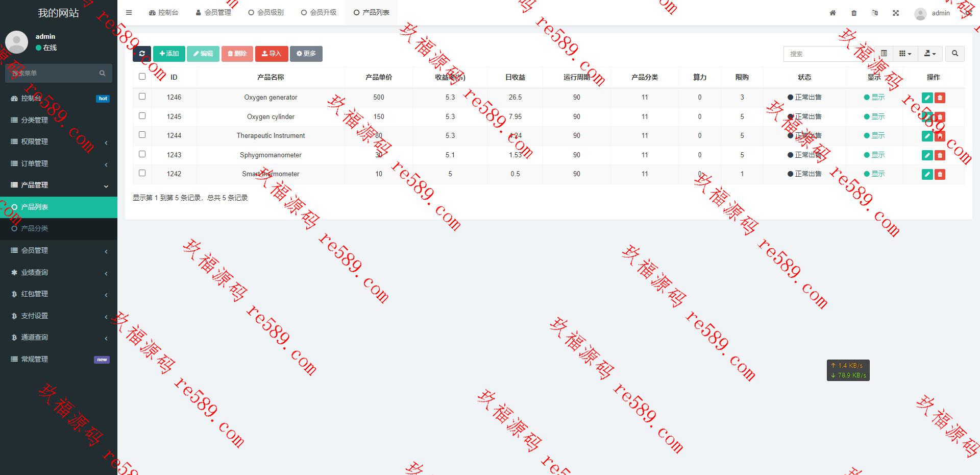This screenshot has width=980, height=475.
Task: Expand 支付设置 sidebar menu
Action: click(59, 316)
